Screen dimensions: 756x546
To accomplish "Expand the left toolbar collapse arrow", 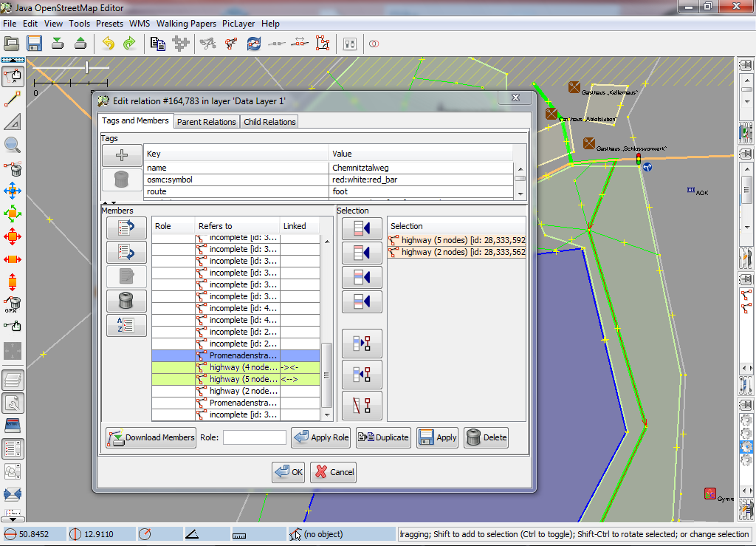I will click(13, 59).
